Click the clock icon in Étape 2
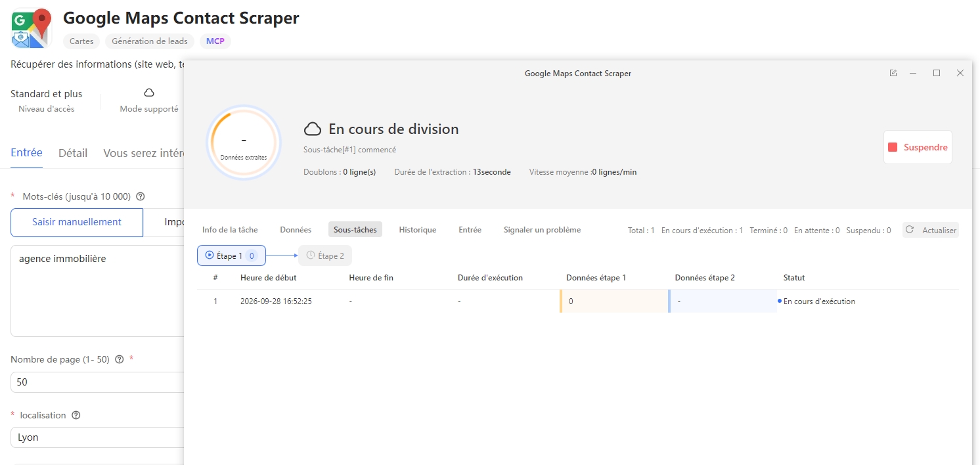Screen dimensions: 980x465 311,255
